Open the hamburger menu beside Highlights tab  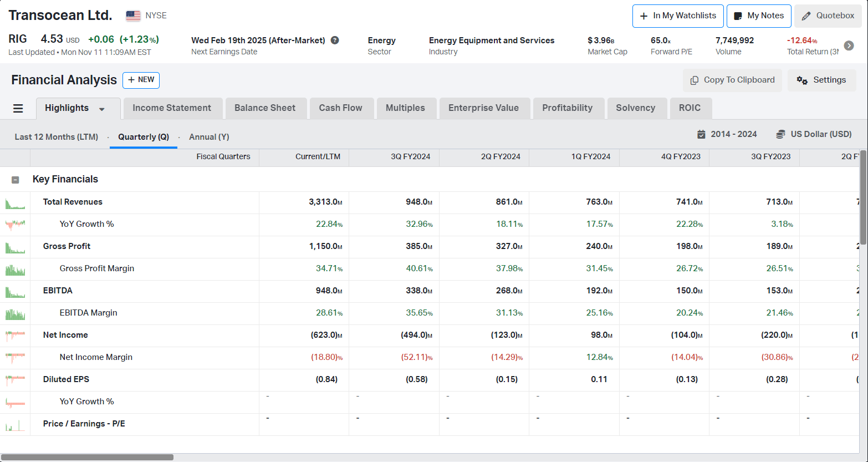(18, 109)
